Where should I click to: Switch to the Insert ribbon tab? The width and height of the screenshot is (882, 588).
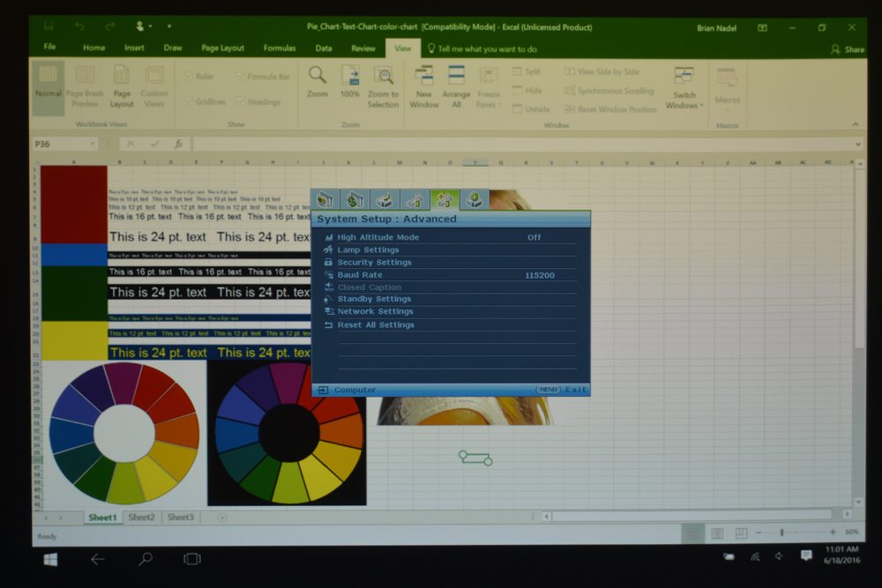point(134,48)
